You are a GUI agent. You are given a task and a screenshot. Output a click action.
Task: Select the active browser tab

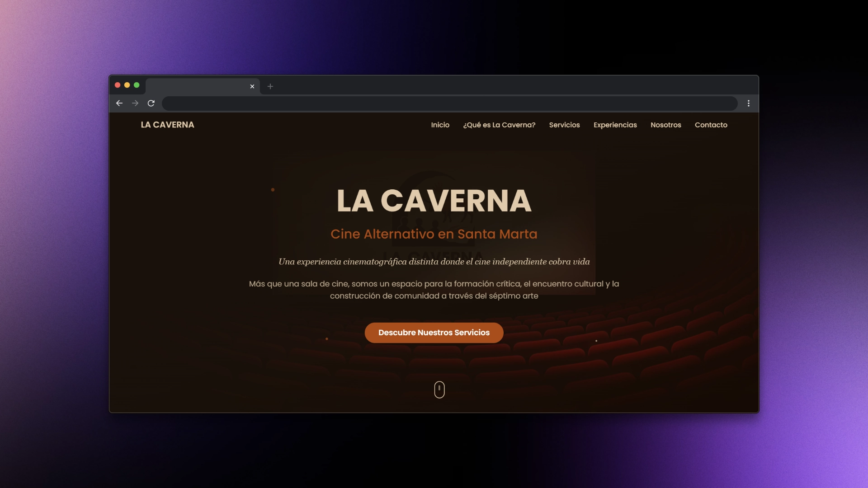203,86
